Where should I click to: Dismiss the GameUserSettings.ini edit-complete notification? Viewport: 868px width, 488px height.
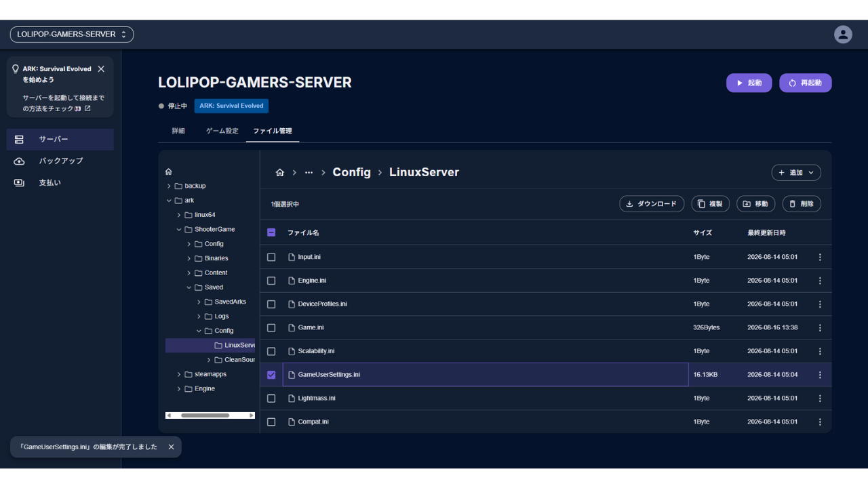click(x=171, y=447)
